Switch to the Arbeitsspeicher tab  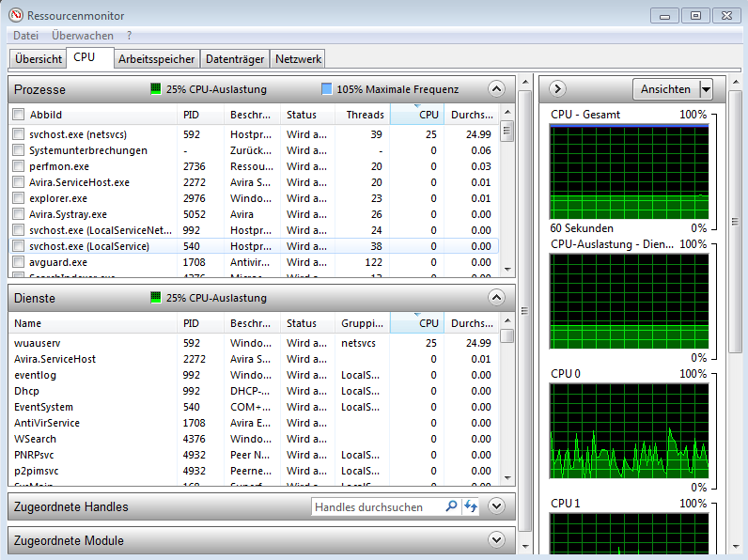tap(157, 59)
